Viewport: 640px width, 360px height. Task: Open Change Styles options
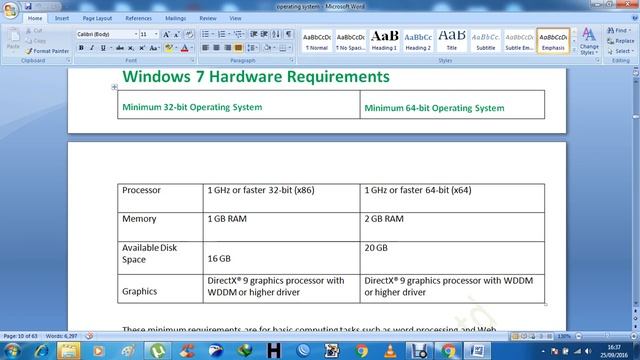589,41
